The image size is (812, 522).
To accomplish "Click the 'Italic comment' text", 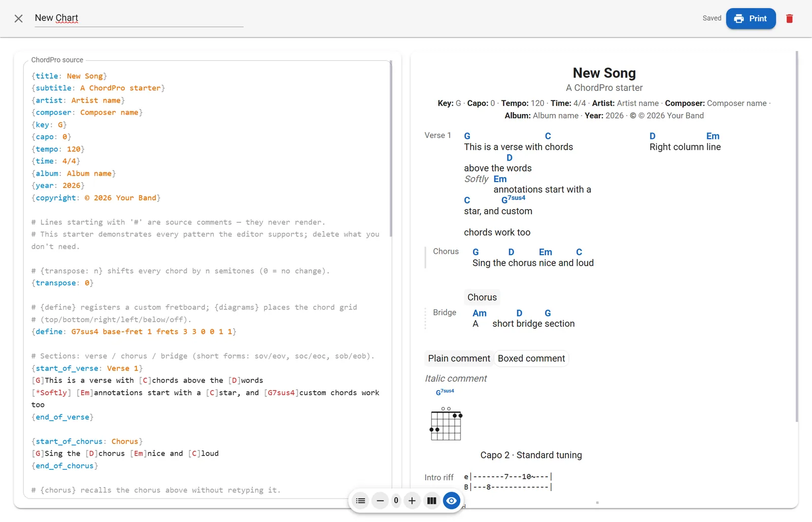I will point(456,378).
